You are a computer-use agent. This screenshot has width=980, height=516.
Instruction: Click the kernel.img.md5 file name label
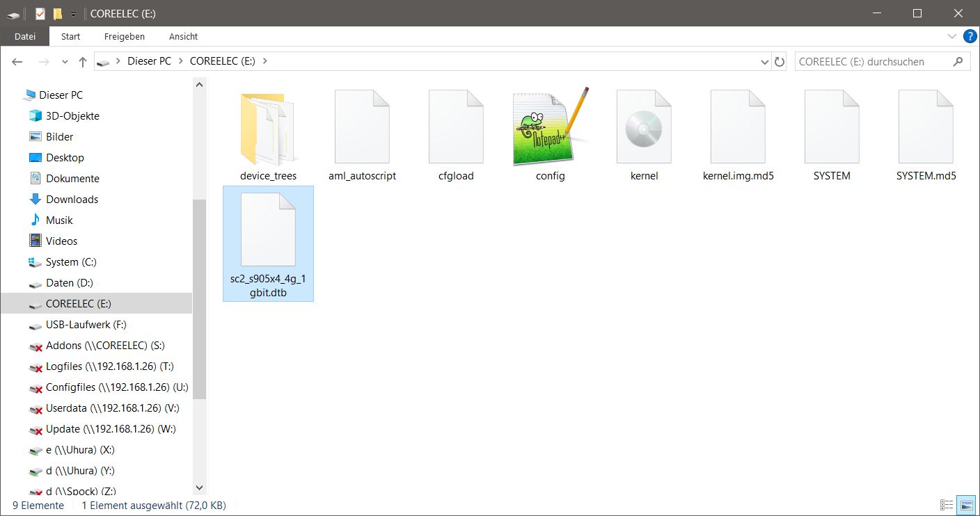click(x=738, y=176)
